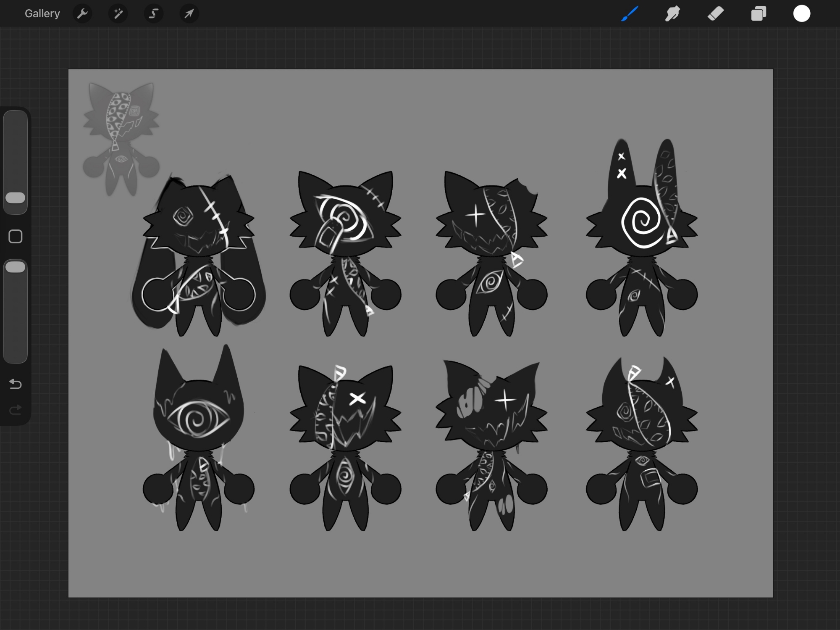
Task: Open the Actions wrench menu
Action: (x=82, y=13)
